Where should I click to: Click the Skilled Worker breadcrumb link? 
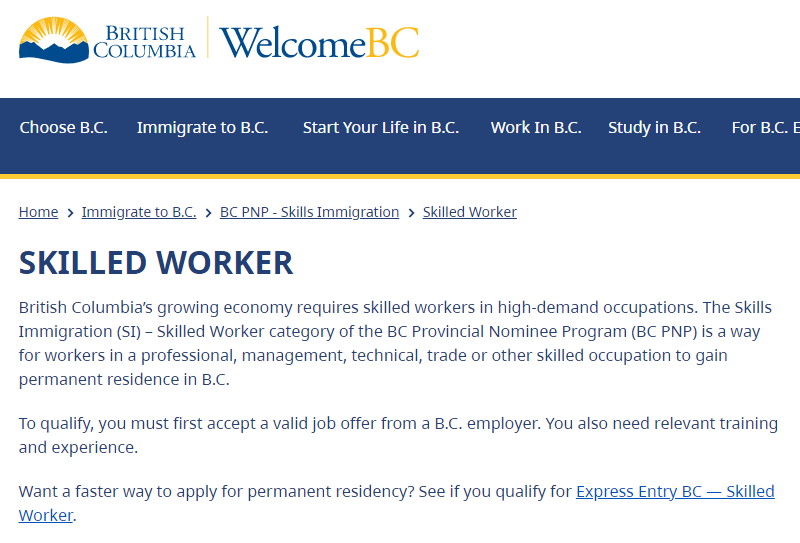[x=469, y=212]
